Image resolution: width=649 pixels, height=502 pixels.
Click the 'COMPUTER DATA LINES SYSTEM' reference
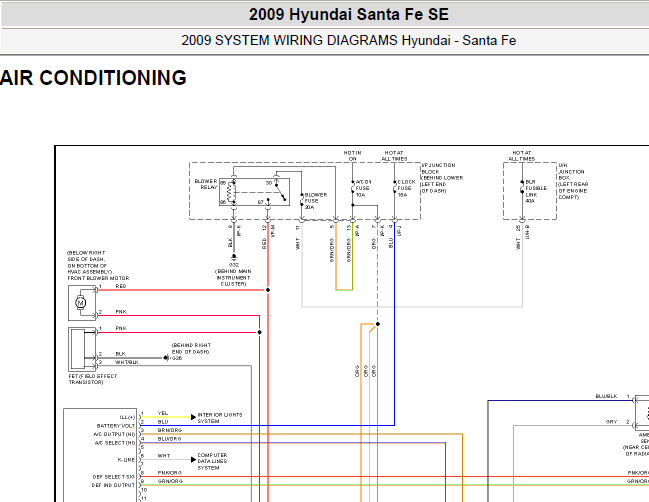[x=212, y=461]
